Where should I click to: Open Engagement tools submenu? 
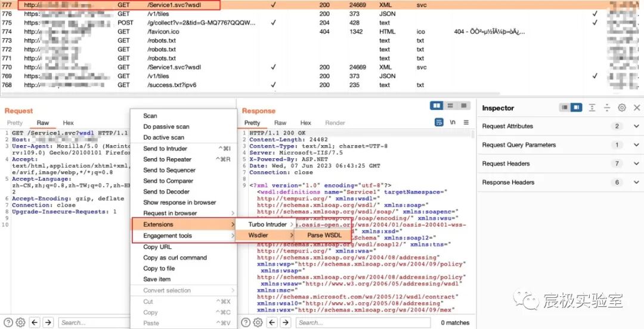pyautogui.click(x=184, y=236)
